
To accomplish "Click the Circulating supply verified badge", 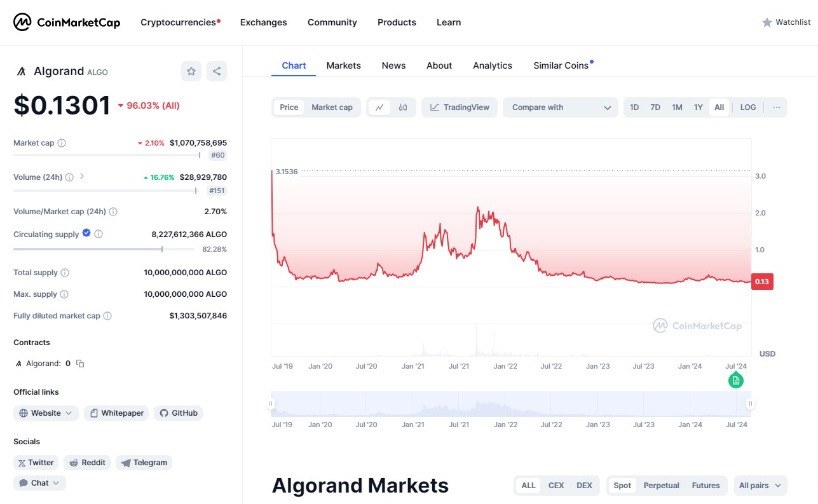I will click(86, 233).
